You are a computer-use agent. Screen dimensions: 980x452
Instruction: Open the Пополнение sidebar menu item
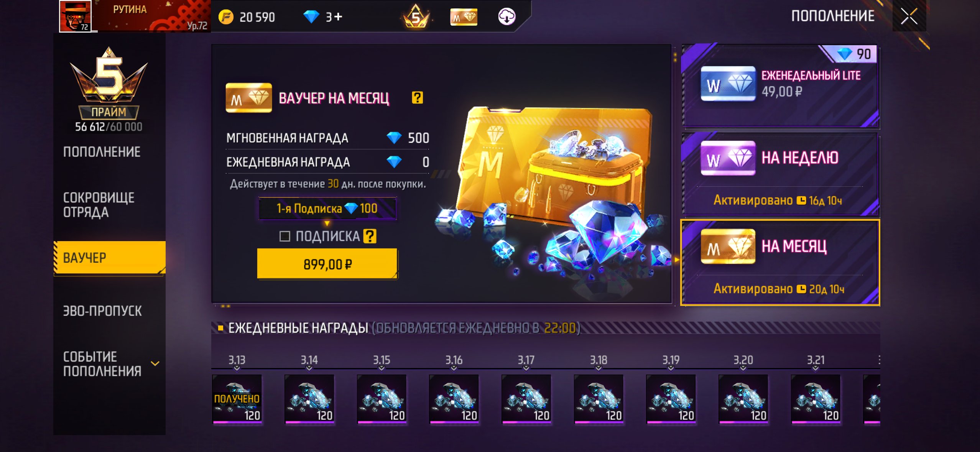[x=102, y=152]
